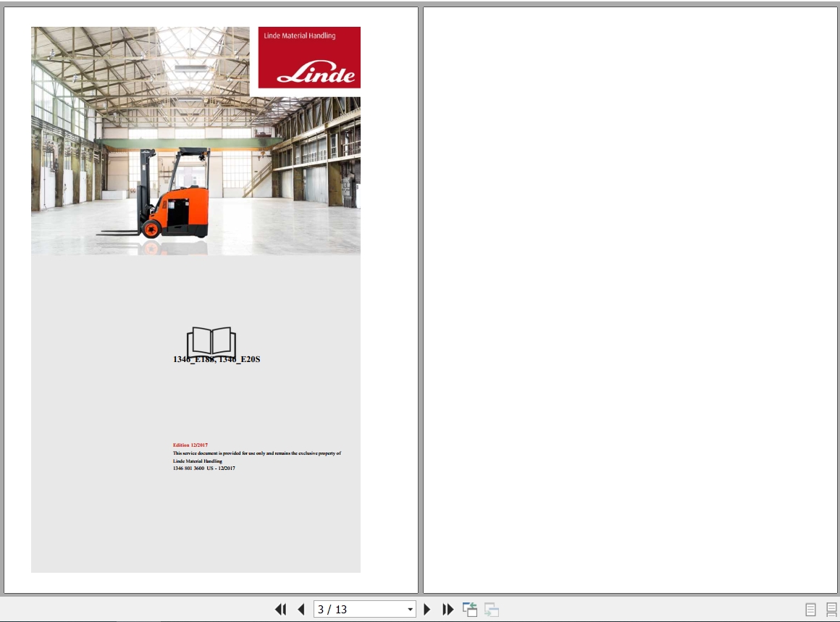Switch to single page layout
This screenshot has height=622, width=840.
(x=810, y=609)
